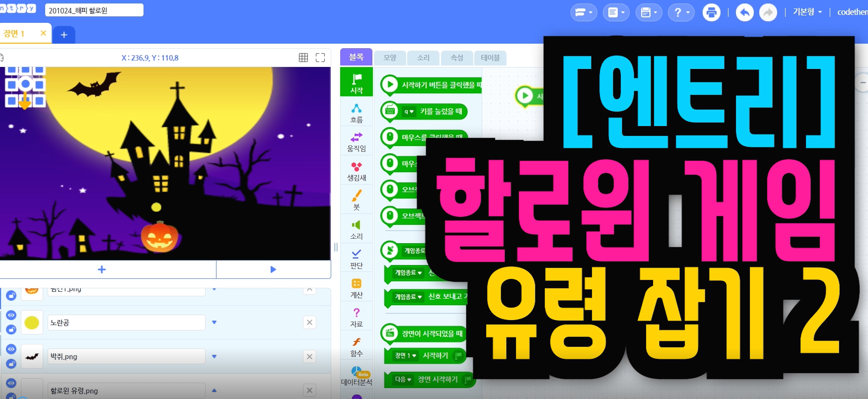Screen dimensions: 868x399
Task: Delete the 할로윈 유령.png object
Action: coord(309,391)
